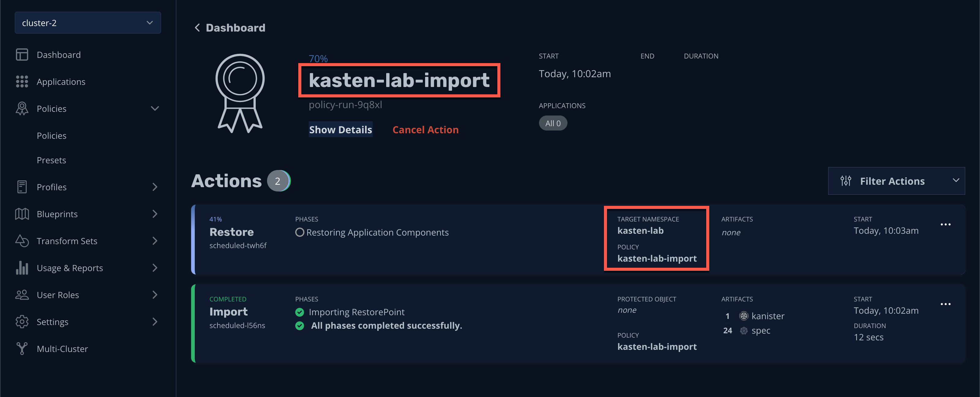
Task: Click the Usage & Reports chart icon
Action: coord(22,268)
